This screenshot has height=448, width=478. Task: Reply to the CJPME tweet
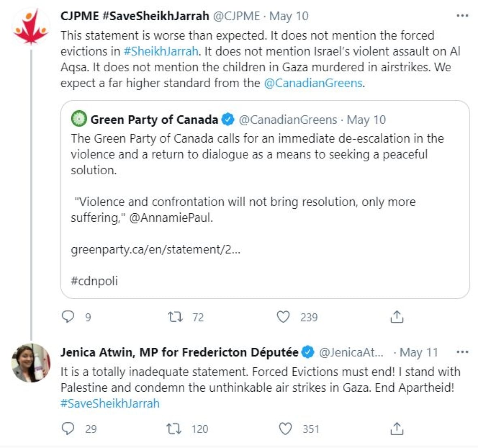[x=68, y=317]
